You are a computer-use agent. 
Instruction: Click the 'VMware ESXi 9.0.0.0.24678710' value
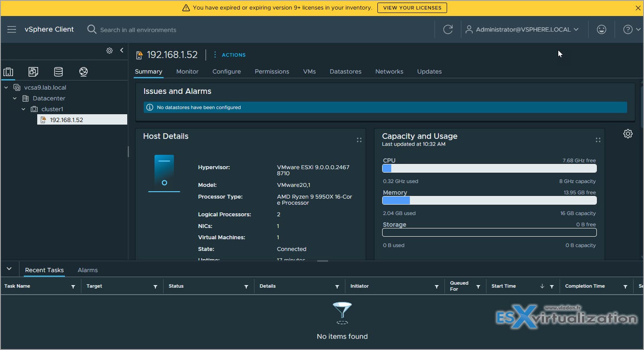(313, 170)
